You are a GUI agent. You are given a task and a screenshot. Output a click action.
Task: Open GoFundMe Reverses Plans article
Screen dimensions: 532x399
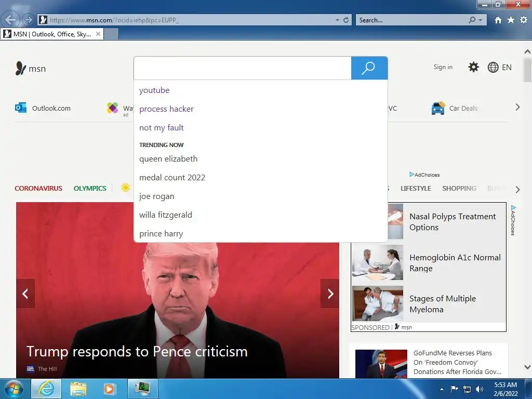(x=457, y=362)
